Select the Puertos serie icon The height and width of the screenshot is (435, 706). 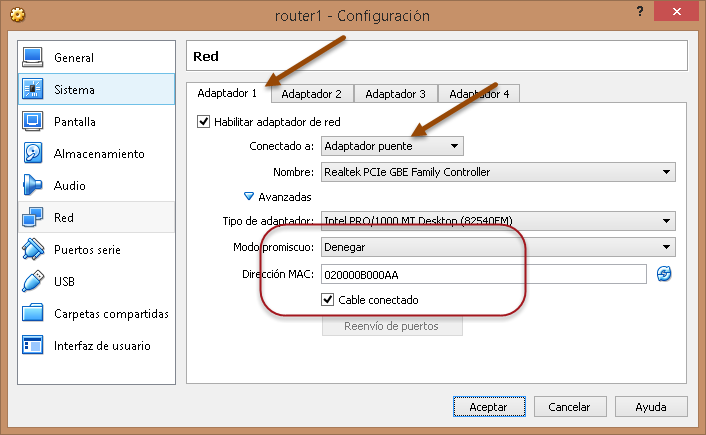tap(33, 249)
